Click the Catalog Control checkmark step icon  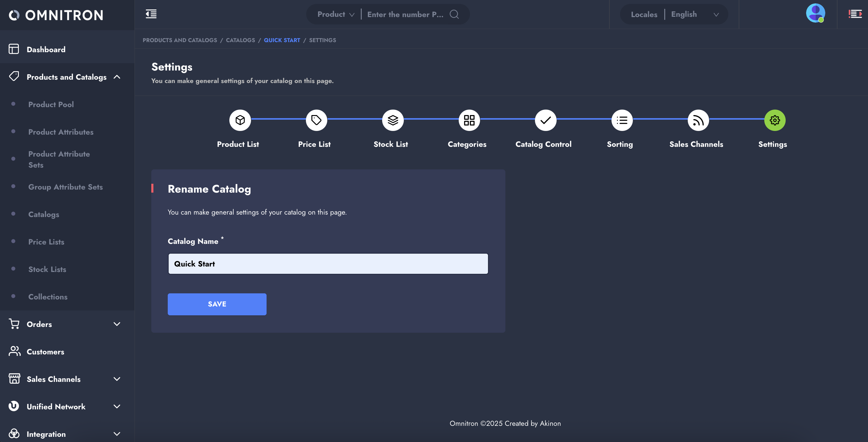coord(545,120)
